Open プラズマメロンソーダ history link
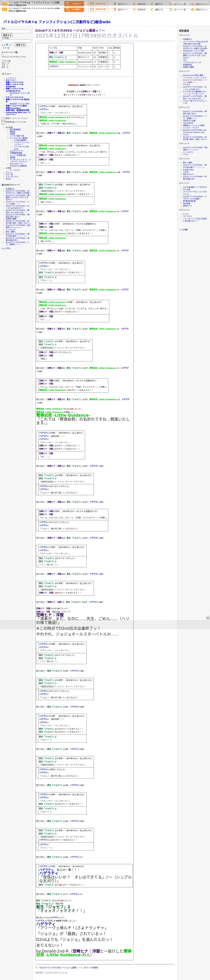The height and width of the screenshot is (980, 210). 192,62
